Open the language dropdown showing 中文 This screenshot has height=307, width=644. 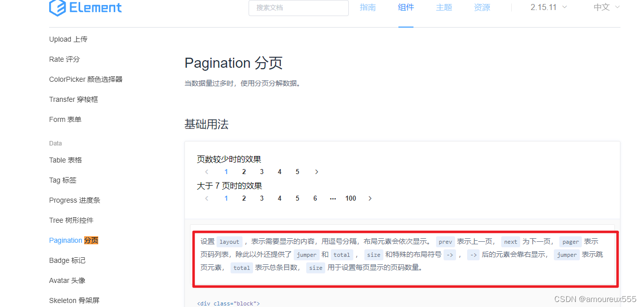click(605, 8)
